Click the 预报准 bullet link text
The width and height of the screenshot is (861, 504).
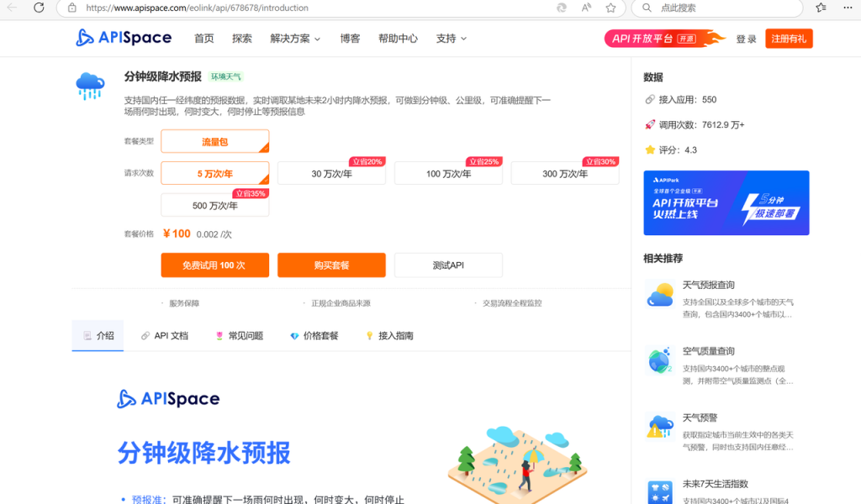tap(149, 499)
